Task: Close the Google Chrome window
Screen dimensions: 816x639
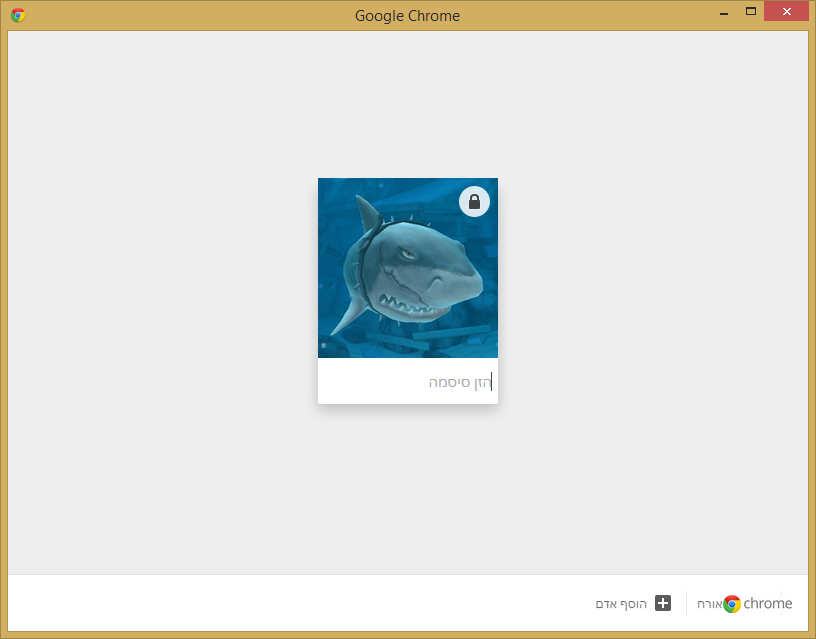Action: point(786,11)
